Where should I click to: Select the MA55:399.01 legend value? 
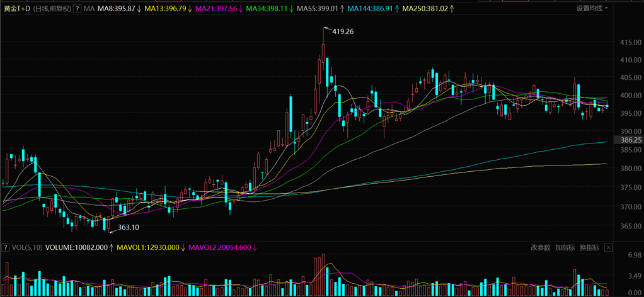tap(317, 9)
